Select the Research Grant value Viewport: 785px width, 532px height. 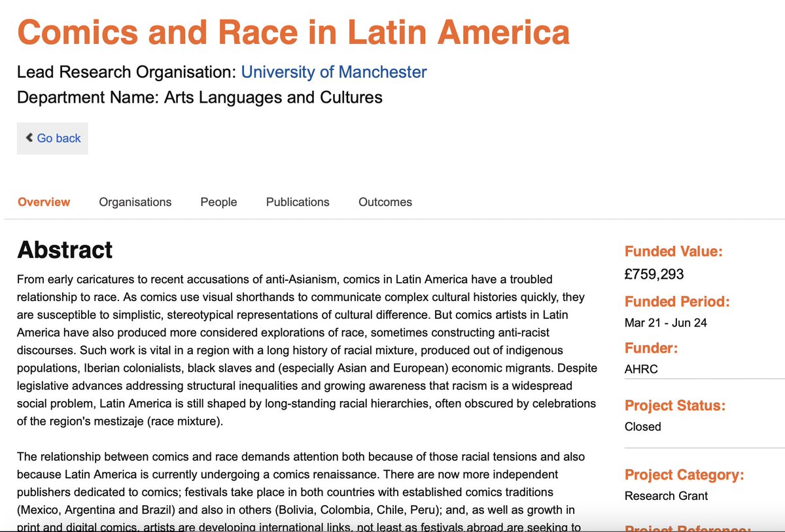[666, 496]
